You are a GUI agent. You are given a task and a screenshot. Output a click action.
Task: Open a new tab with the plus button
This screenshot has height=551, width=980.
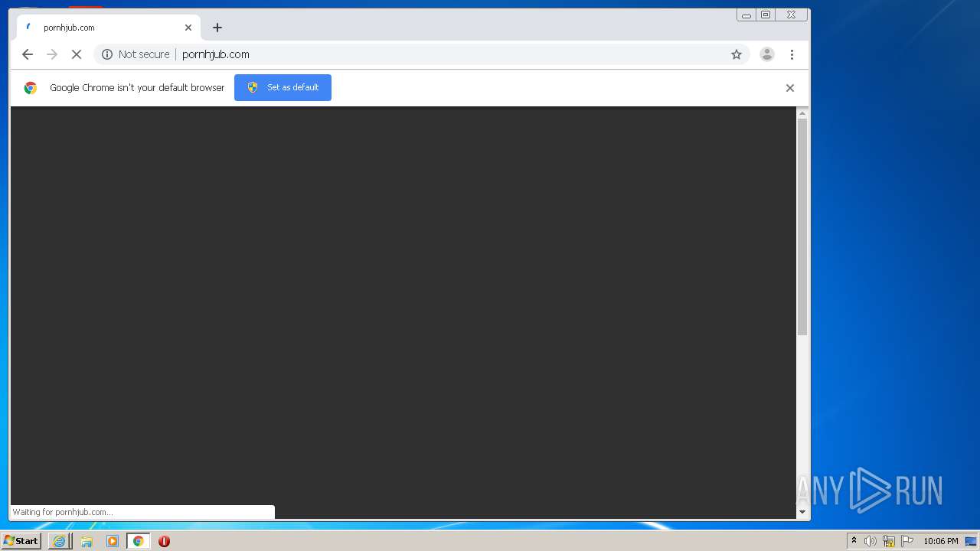[x=217, y=28]
